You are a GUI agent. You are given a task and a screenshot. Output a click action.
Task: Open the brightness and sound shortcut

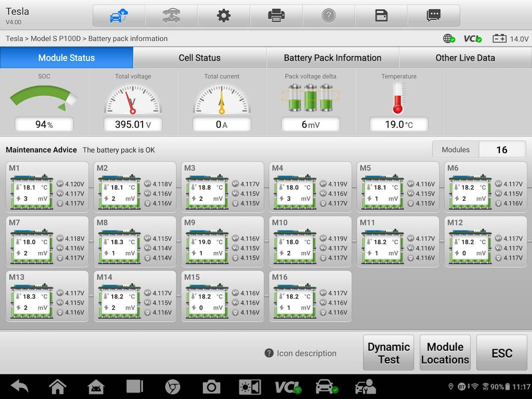[250, 387]
